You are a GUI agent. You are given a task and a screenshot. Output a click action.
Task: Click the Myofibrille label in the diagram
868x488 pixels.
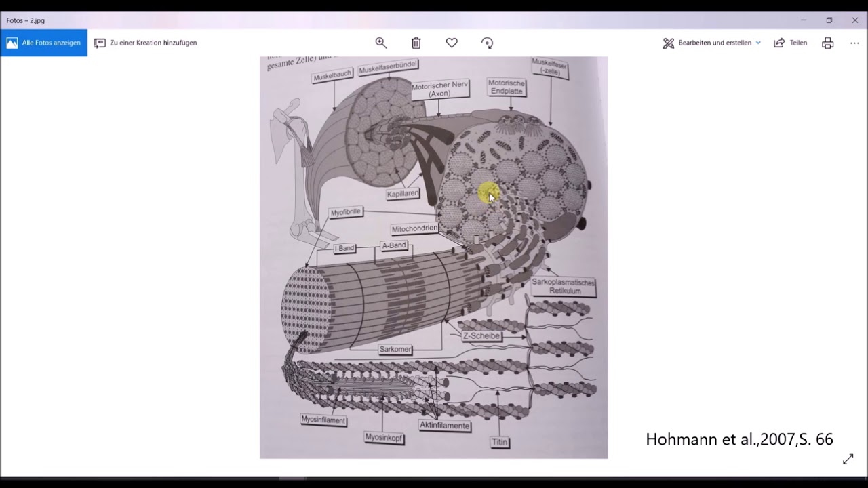click(x=346, y=213)
